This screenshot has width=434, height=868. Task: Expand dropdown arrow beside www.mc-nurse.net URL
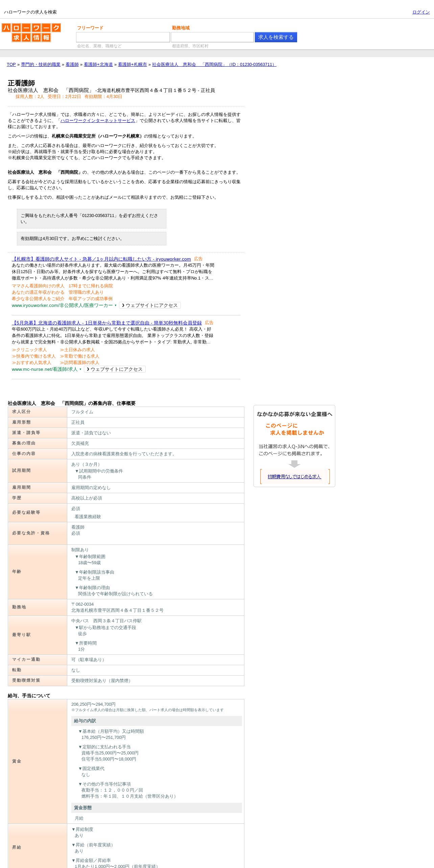click(x=80, y=369)
